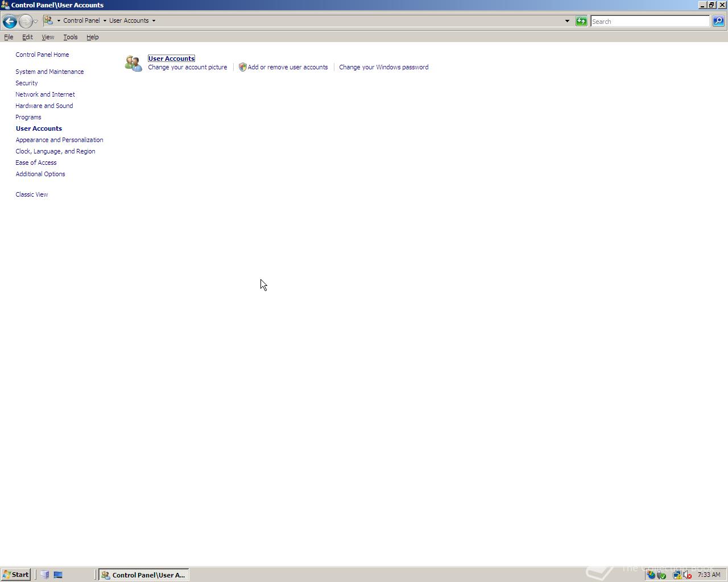Open Hardware and Sound category
Screen dimensions: 728x582
click(44, 106)
